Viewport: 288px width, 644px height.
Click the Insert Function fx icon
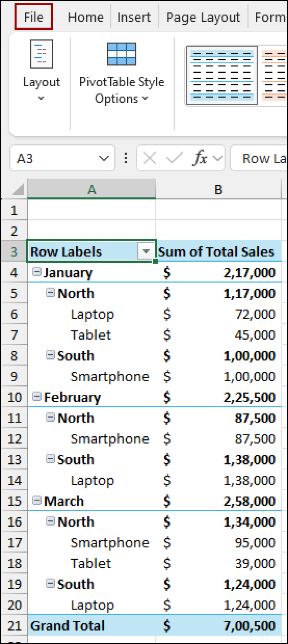(201, 158)
